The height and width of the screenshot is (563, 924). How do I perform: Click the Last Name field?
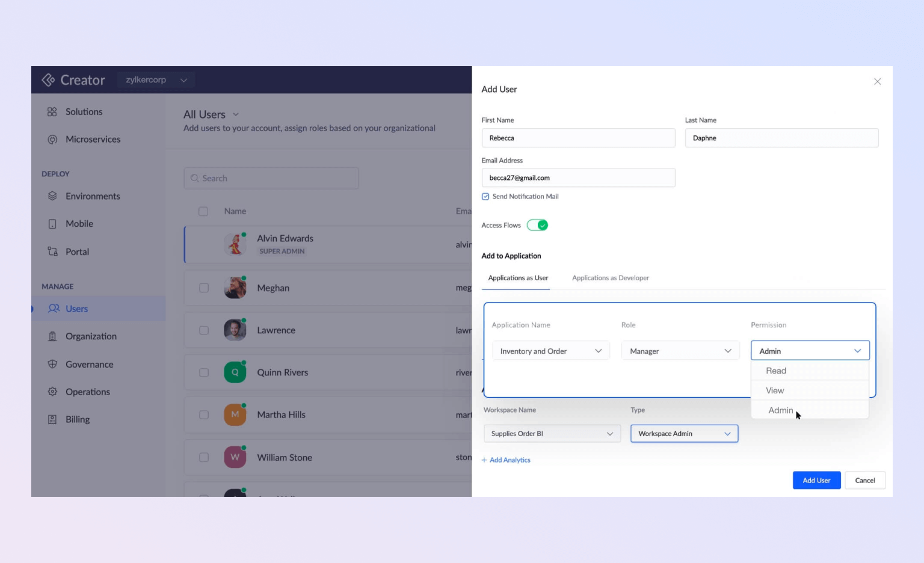781,138
